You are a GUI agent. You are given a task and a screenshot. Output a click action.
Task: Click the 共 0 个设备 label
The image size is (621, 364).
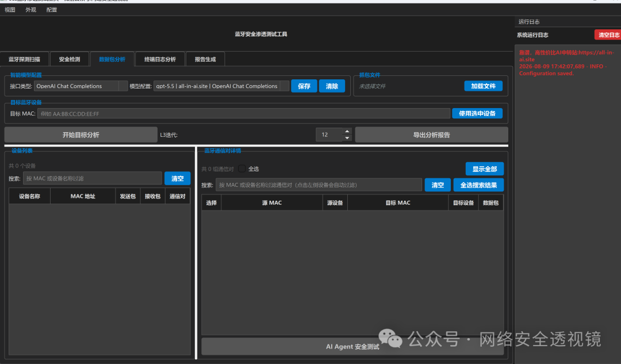(x=22, y=166)
